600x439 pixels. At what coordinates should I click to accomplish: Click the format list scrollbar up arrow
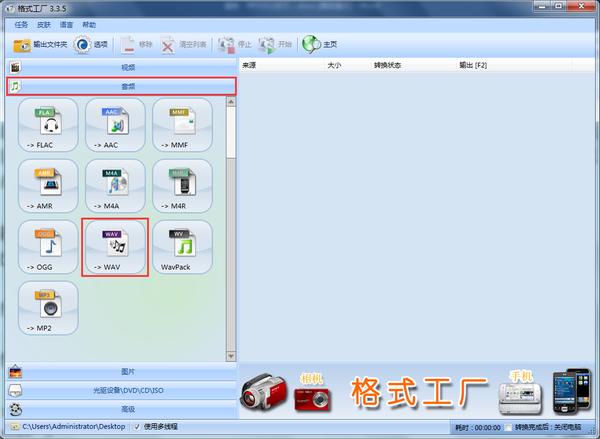[x=231, y=102]
